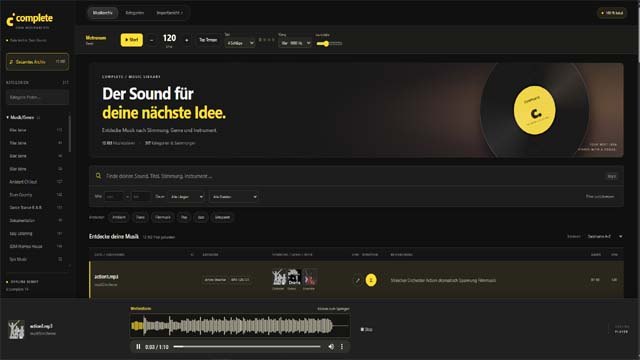Open the Dateiname A-Z sort dropdown
This screenshot has width=640, height=360.
coord(605,236)
